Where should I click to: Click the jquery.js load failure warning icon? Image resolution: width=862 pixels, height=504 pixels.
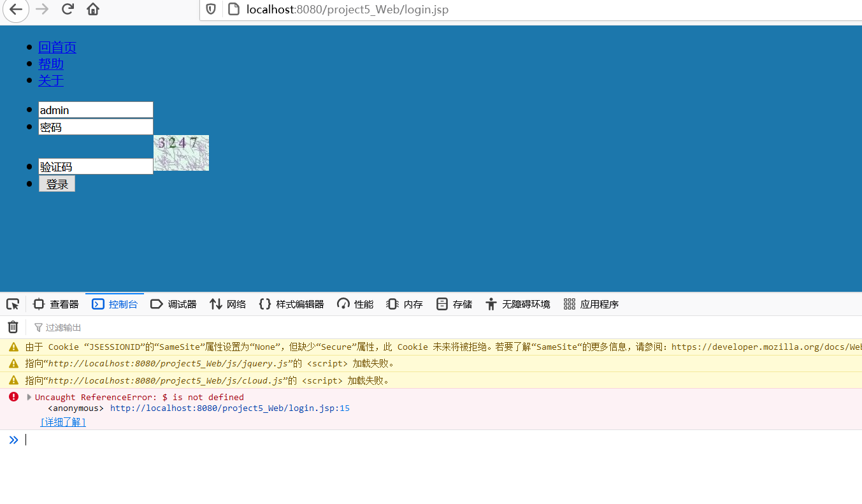13,364
